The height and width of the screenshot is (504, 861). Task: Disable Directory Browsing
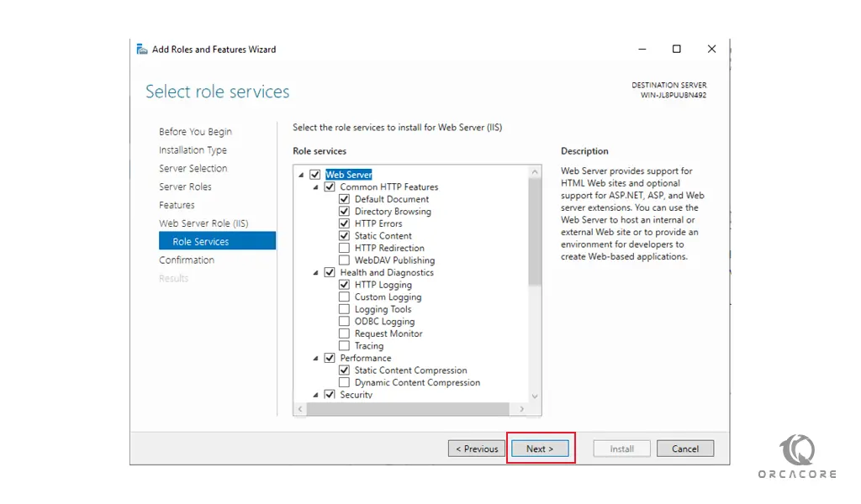(x=344, y=211)
